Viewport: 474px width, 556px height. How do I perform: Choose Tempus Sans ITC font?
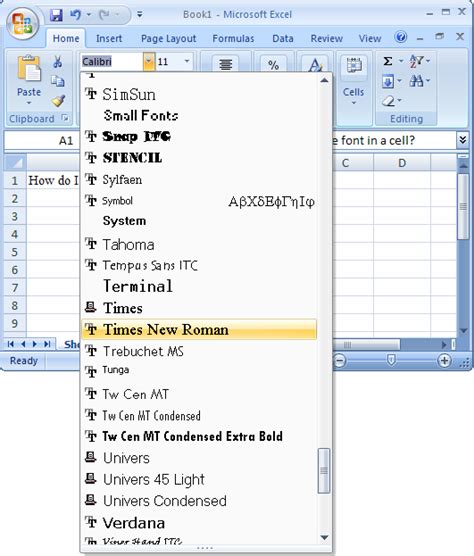coord(199,265)
